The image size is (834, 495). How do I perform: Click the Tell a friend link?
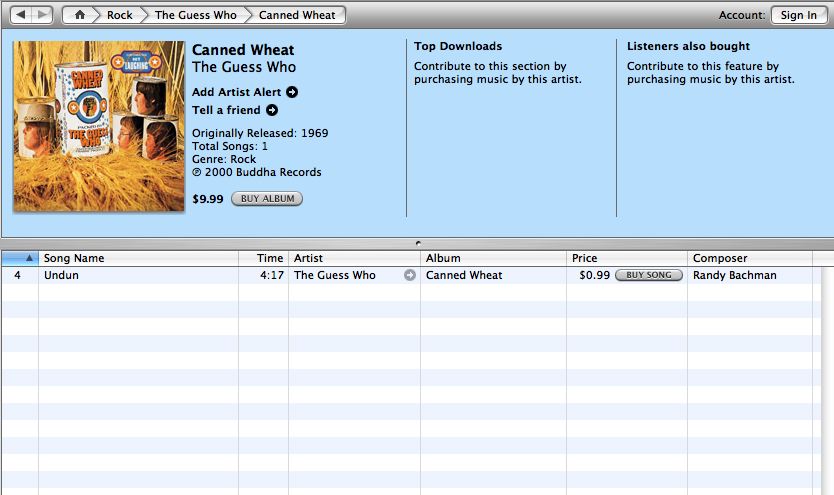tap(227, 110)
